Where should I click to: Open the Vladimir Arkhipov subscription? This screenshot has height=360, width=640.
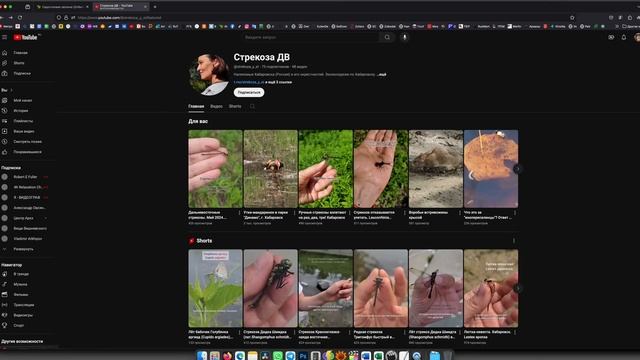[27, 239]
